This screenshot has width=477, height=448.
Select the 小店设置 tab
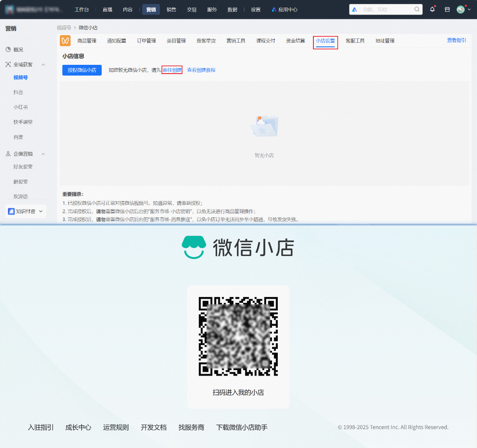coord(325,41)
